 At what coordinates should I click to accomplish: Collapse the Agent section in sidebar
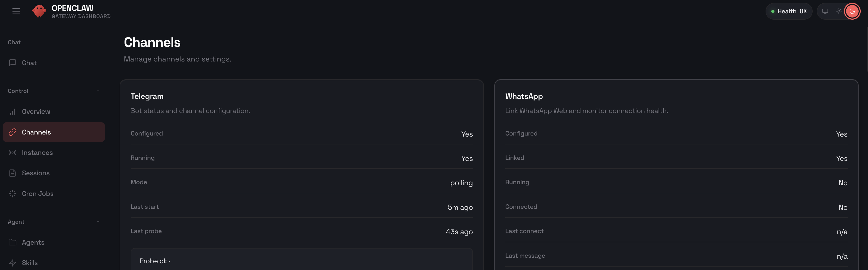(98, 222)
